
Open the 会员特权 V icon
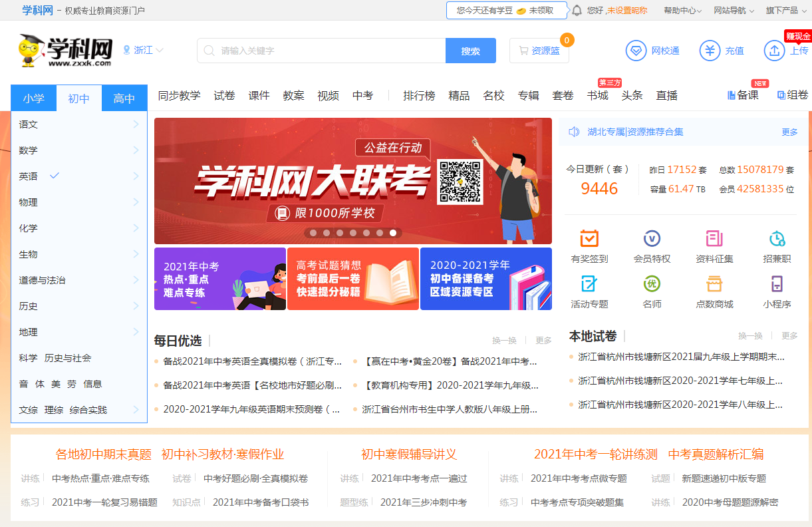tap(652, 238)
